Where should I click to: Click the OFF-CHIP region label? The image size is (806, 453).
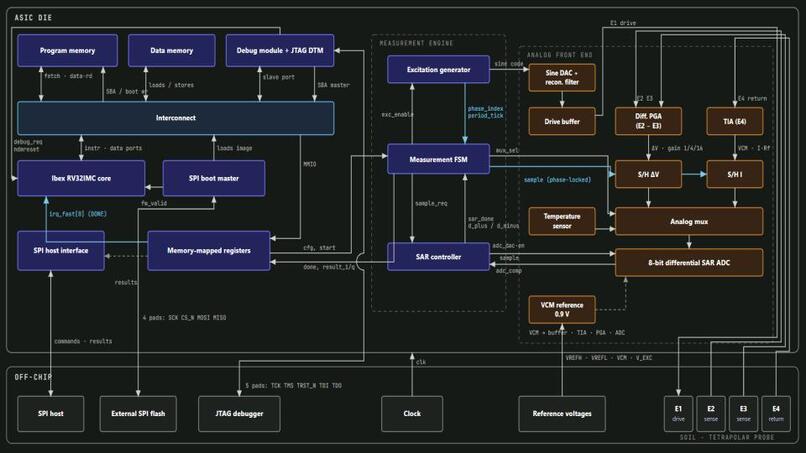coord(33,377)
